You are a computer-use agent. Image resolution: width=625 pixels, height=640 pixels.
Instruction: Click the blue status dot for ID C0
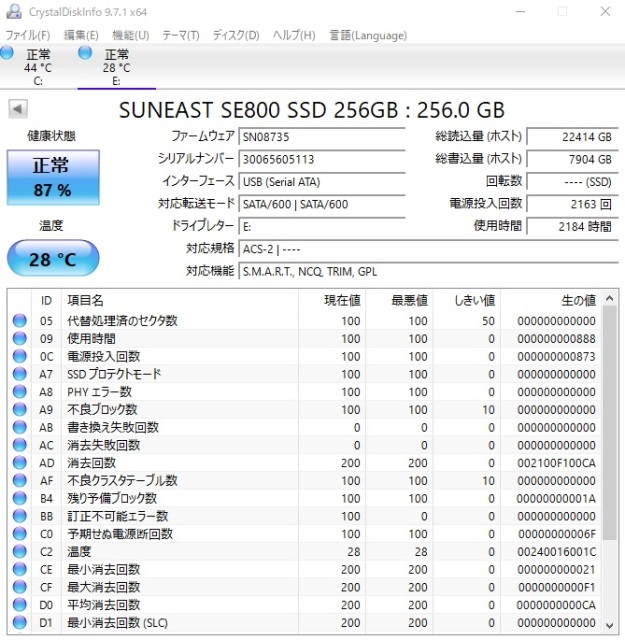19,534
